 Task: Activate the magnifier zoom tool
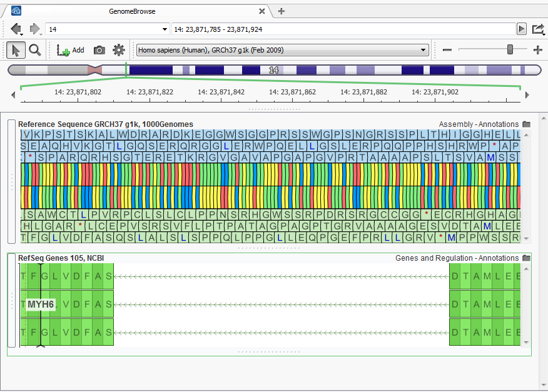pos(34,50)
